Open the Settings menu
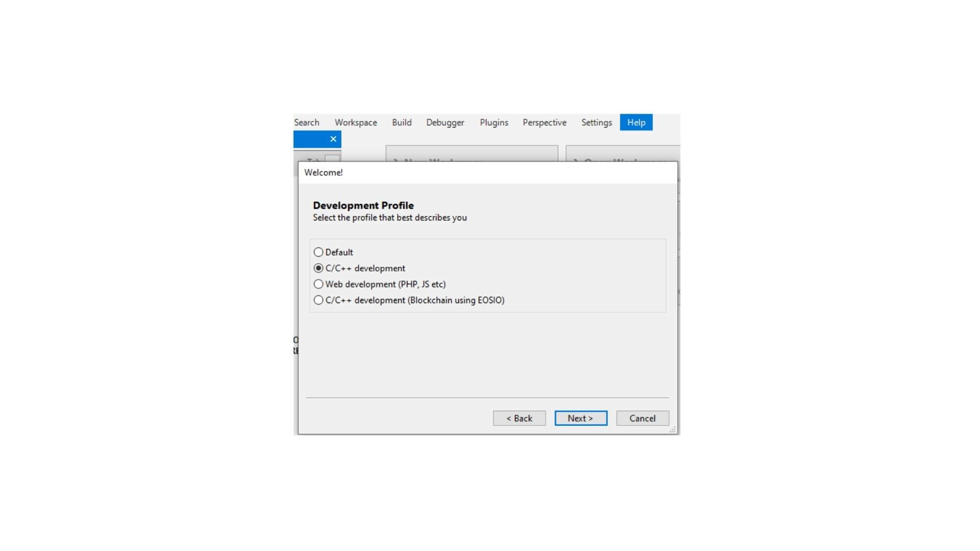This screenshot has width=980, height=551. coord(596,122)
